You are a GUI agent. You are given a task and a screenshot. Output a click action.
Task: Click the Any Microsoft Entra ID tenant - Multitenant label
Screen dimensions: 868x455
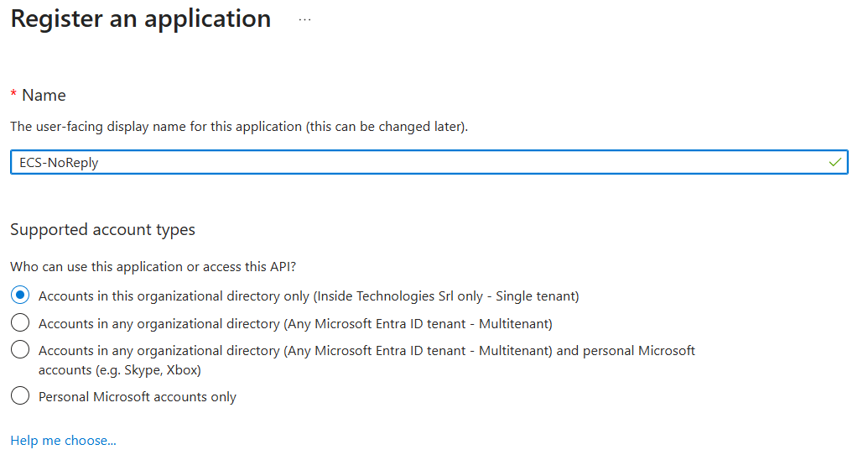[295, 324]
